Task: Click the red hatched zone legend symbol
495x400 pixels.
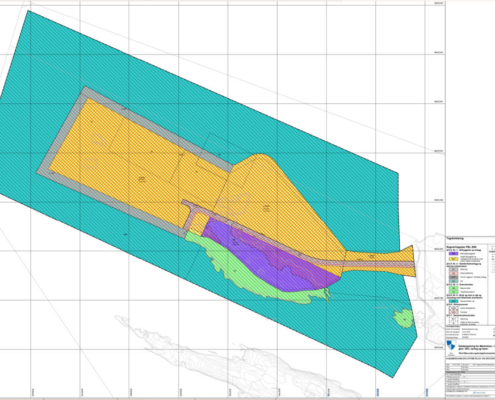Action: [454, 312]
